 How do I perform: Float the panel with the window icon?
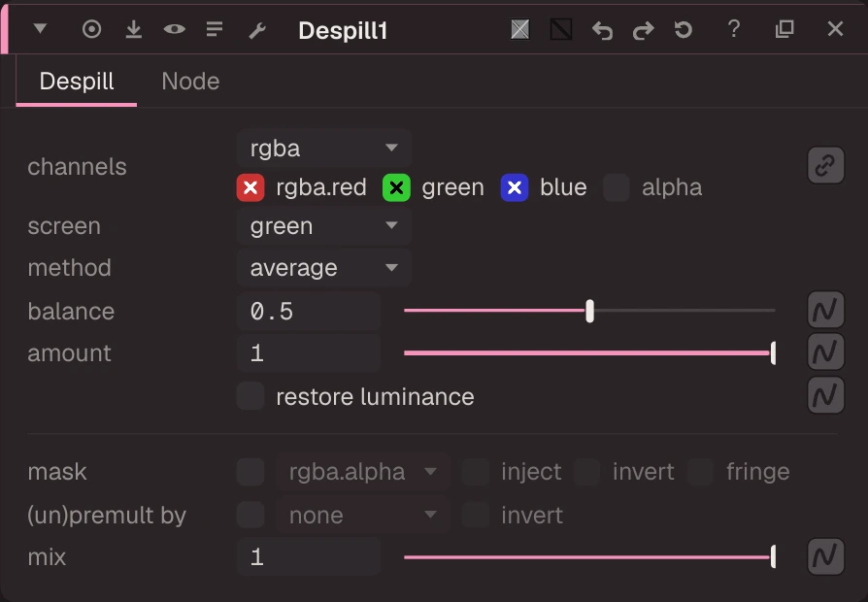click(785, 29)
